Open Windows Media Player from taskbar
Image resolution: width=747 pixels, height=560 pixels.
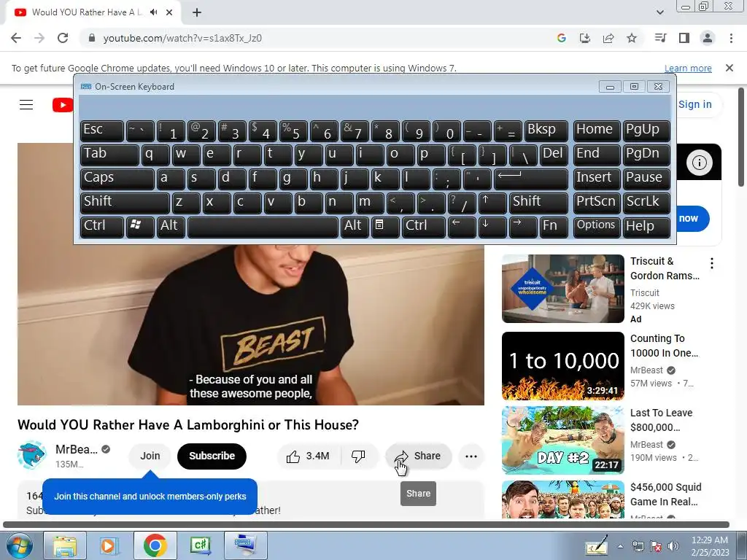pyautogui.click(x=109, y=545)
